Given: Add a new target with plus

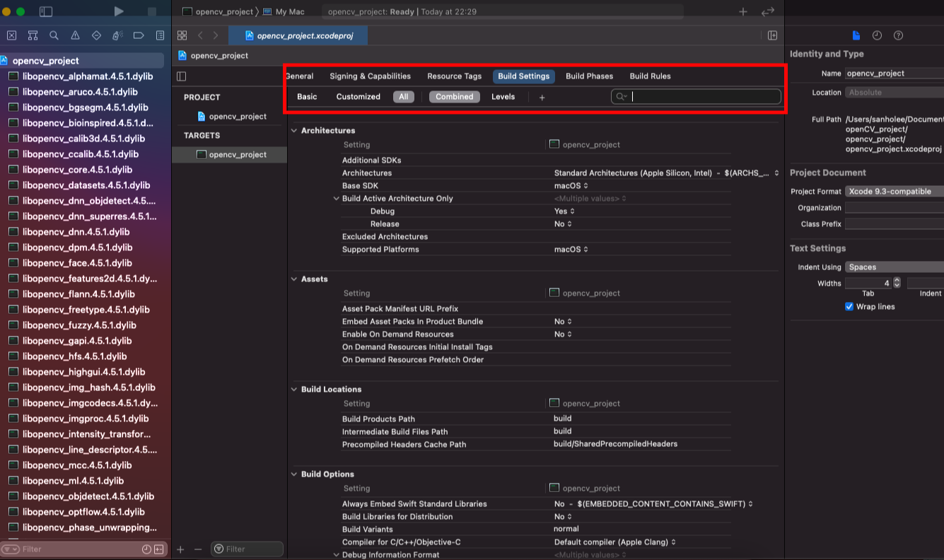Looking at the screenshot, I should pyautogui.click(x=180, y=549).
